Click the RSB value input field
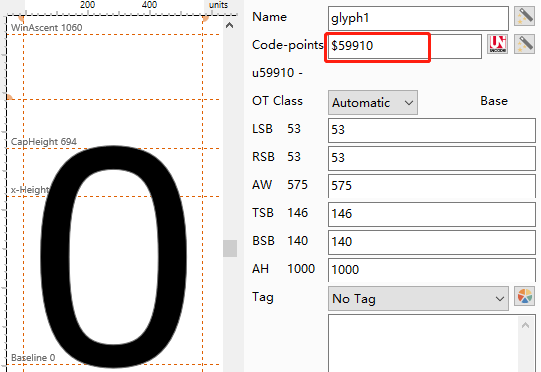The image size is (541, 372). [x=432, y=158]
